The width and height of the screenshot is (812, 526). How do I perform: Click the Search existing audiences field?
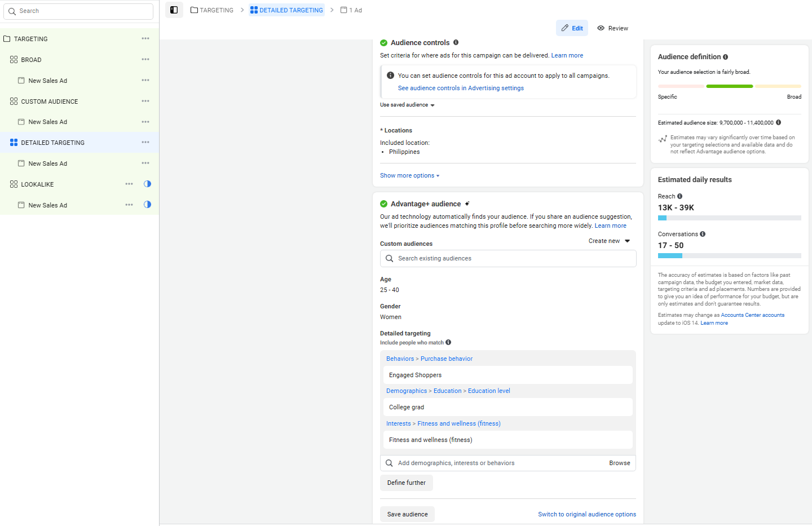[507, 258]
